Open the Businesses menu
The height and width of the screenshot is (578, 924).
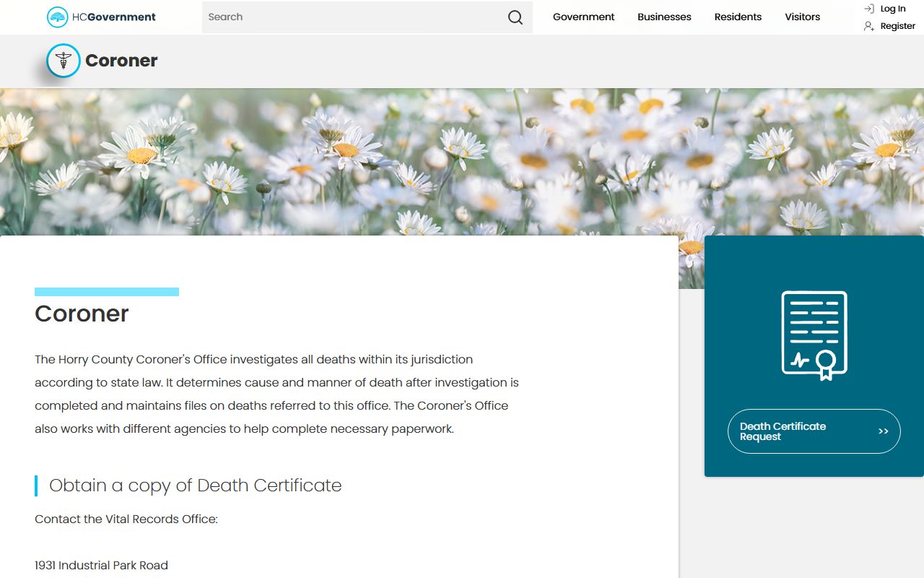(x=664, y=17)
